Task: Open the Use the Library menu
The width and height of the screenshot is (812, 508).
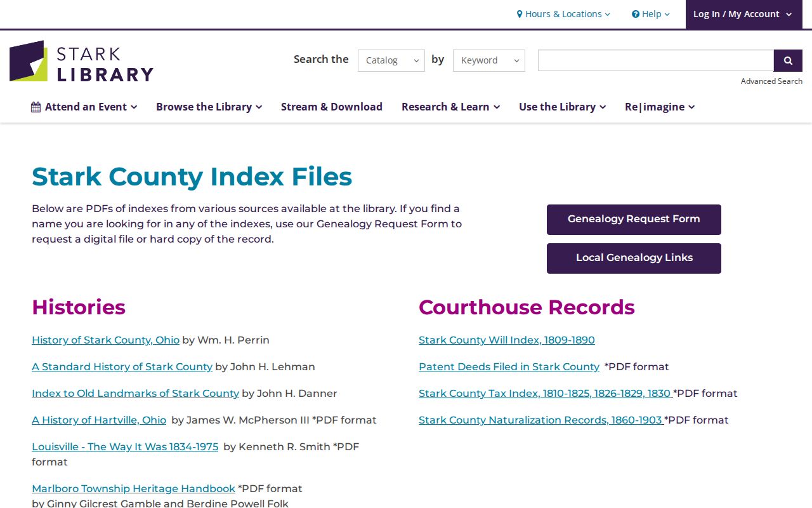Action: point(563,107)
